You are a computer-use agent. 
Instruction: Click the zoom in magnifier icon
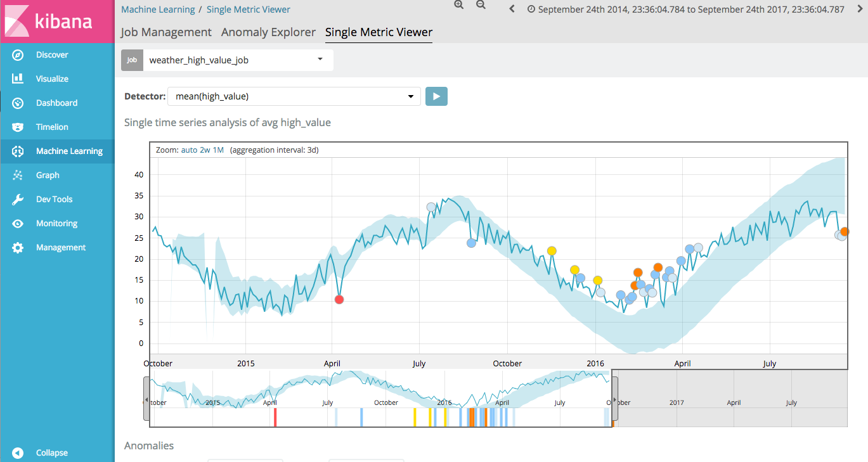459,5
